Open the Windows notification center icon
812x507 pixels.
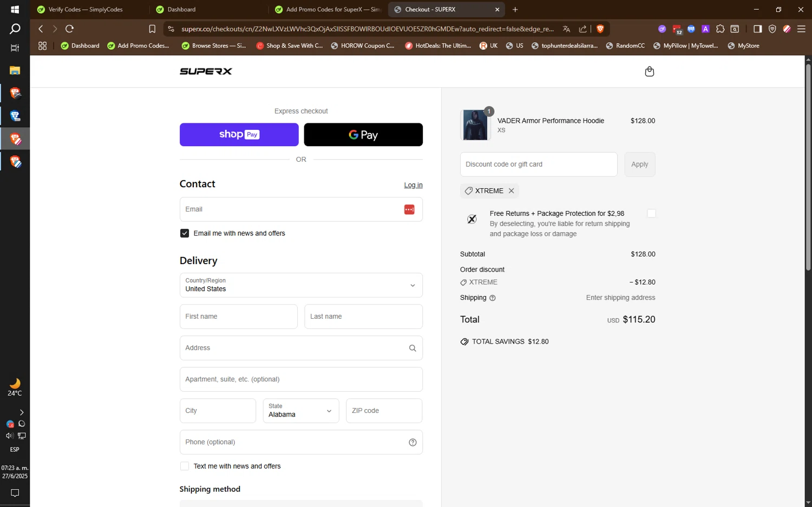(x=15, y=493)
